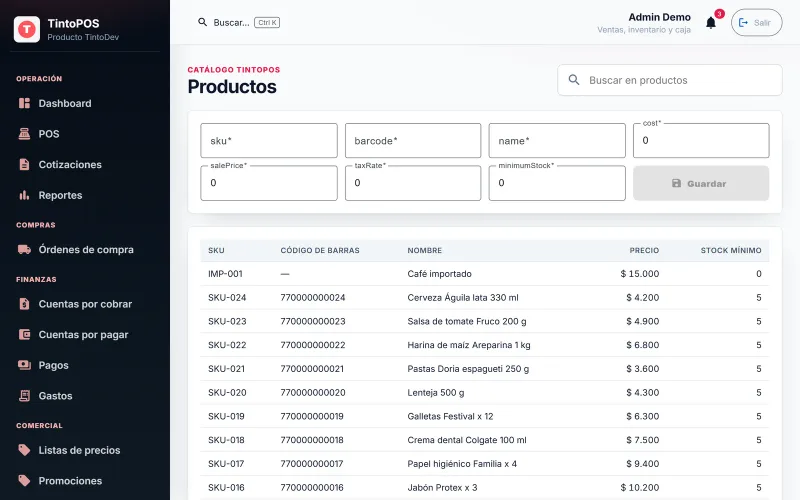This screenshot has height=500, width=800.
Task: Click the Promociones tag icon
Action: 24,481
